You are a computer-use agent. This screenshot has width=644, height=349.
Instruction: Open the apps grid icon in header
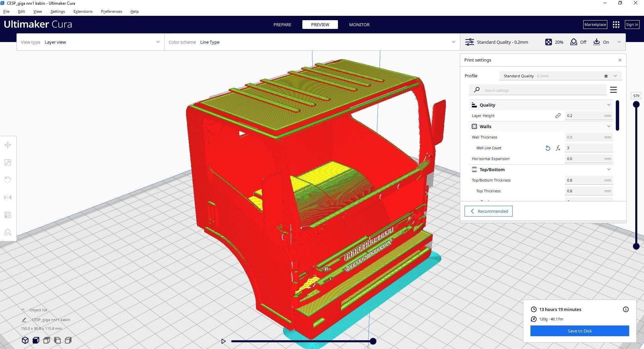pyautogui.click(x=616, y=25)
